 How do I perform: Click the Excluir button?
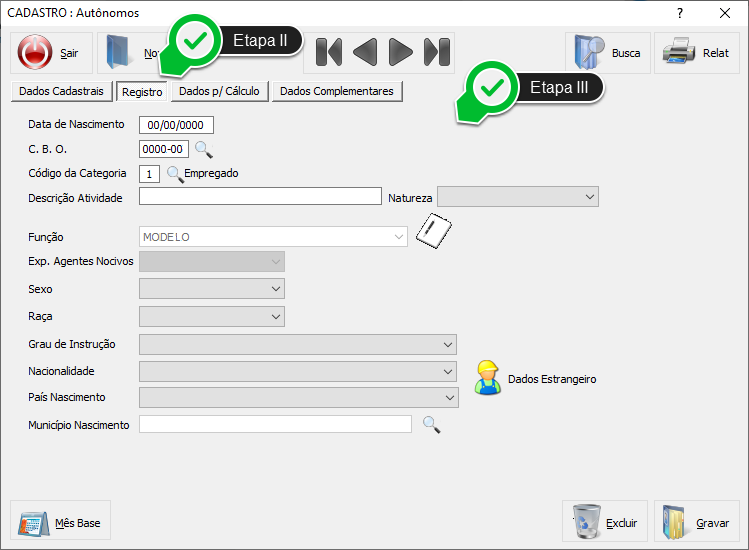tap(605, 522)
